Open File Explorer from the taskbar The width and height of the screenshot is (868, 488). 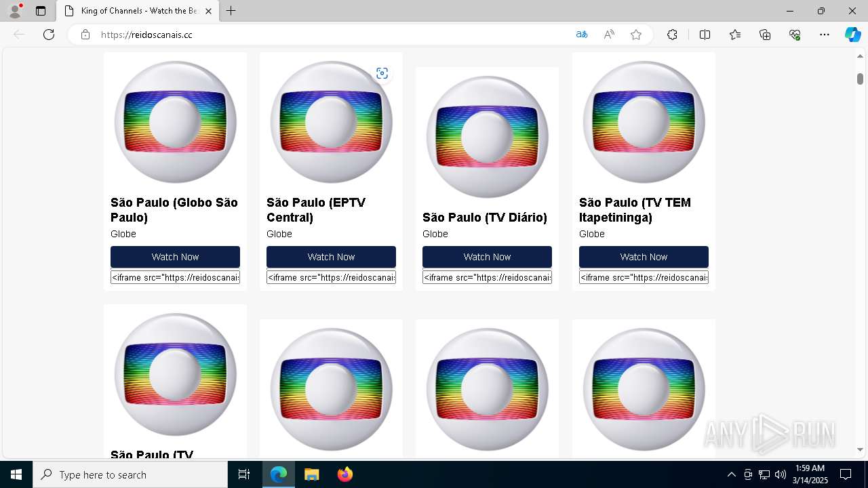click(x=311, y=474)
